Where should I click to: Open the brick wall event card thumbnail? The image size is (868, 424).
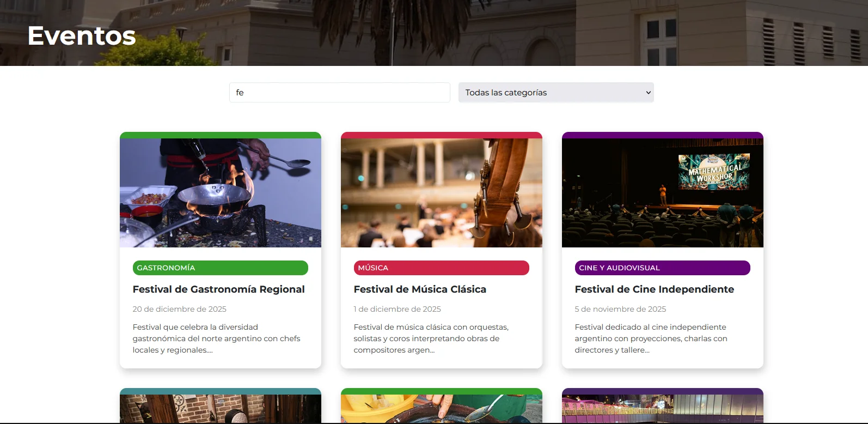tap(220, 409)
